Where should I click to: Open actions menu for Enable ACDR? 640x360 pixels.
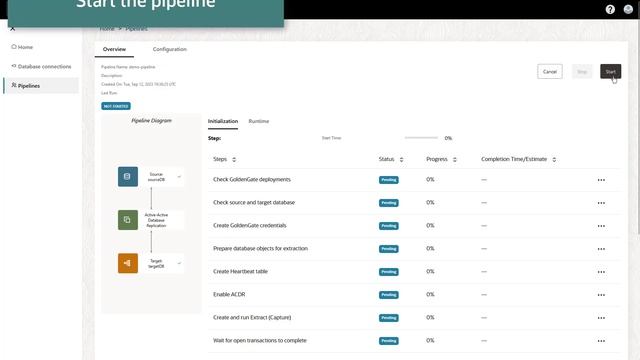click(601, 295)
